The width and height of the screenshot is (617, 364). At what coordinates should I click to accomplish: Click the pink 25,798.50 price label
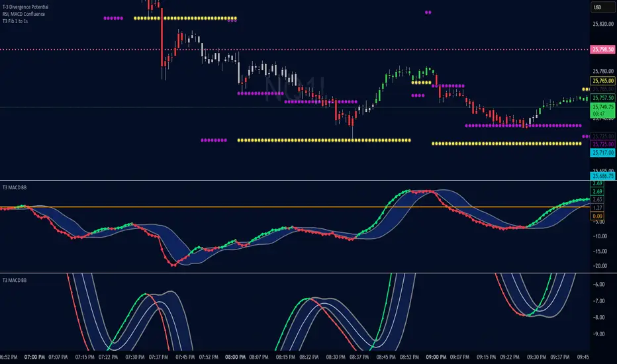pyautogui.click(x=602, y=50)
